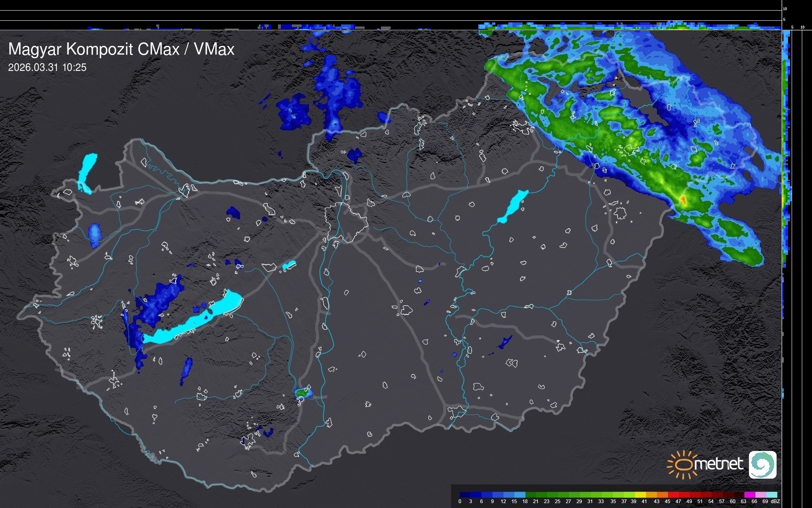Click the light cyan 69 dBZ legend swatch
Screen dimensions: 812x508
(x=771, y=495)
